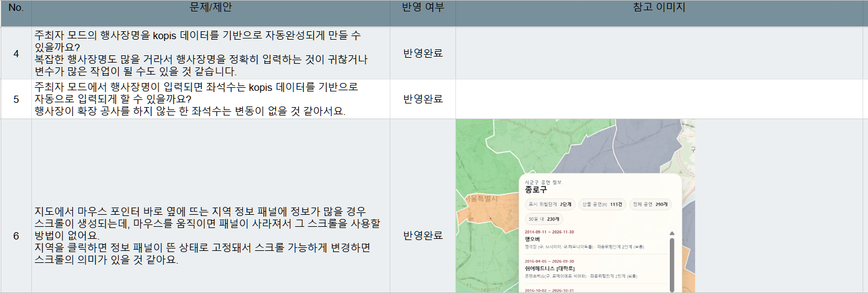Click the first performance title under 2014-09-11
Screen dimensions: 868x293
[531, 239]
